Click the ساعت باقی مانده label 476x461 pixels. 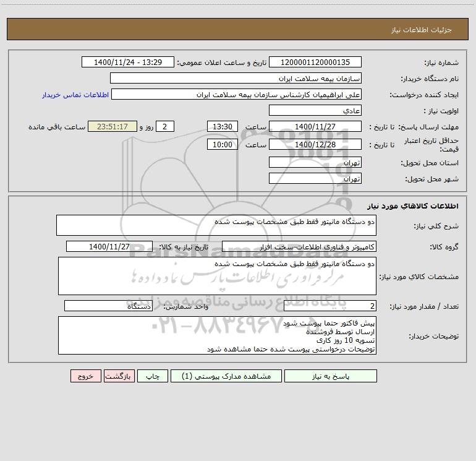tap(57, 127)
